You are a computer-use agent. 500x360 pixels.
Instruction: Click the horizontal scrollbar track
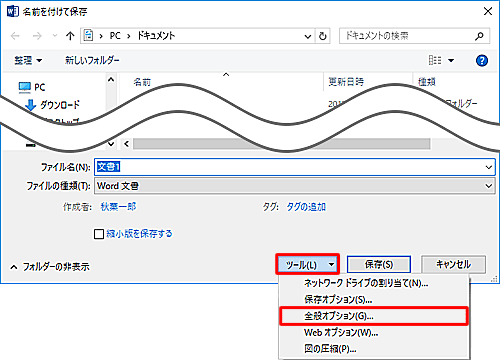coord(282,144)
